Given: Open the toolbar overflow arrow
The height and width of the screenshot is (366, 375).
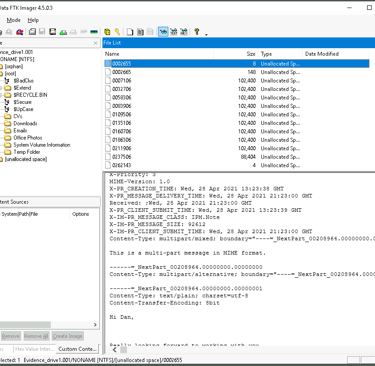Looking at the screenshot, I should [x=206, y=34].
